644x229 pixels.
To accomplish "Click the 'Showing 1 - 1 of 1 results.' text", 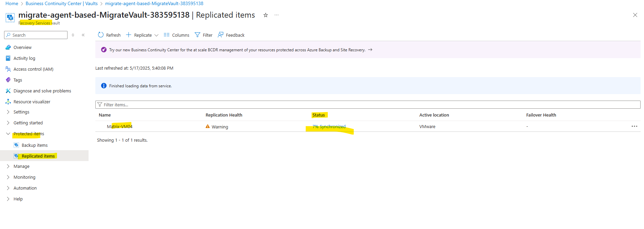I will (x=122, y=140).
